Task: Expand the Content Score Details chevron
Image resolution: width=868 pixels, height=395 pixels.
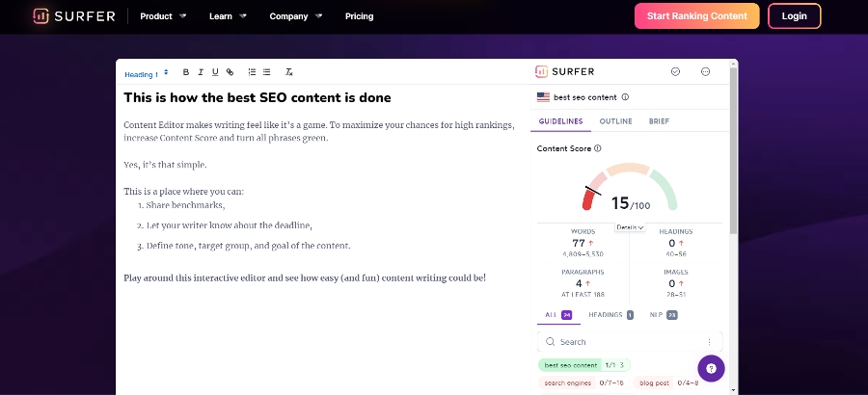Action: coord(630,227)
